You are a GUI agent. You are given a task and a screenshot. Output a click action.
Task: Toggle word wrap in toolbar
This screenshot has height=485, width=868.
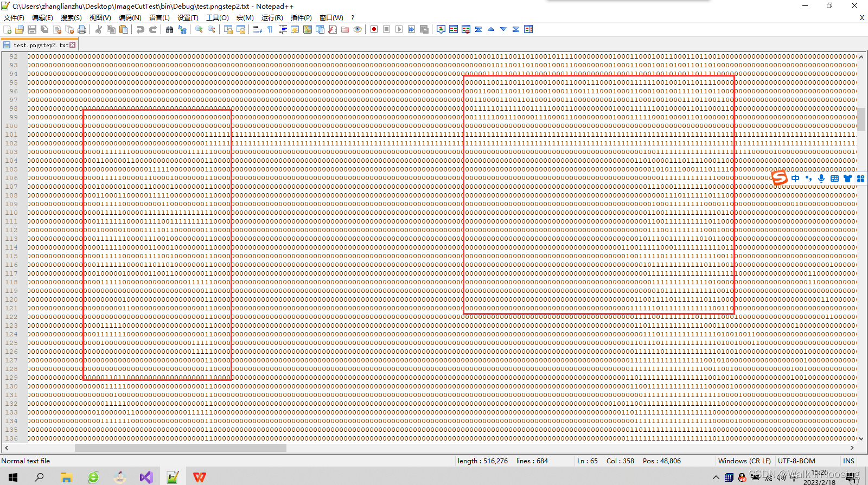258,29
